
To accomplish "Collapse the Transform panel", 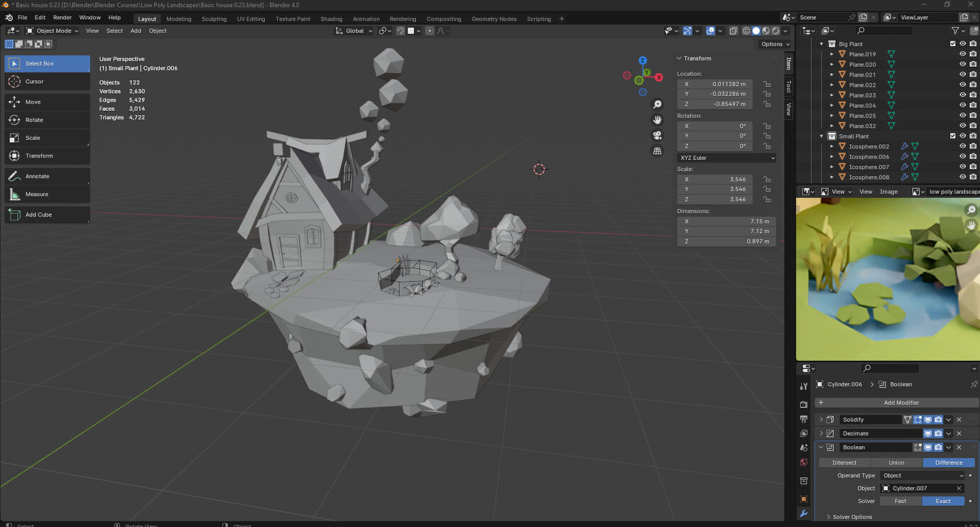I will 679,58.
